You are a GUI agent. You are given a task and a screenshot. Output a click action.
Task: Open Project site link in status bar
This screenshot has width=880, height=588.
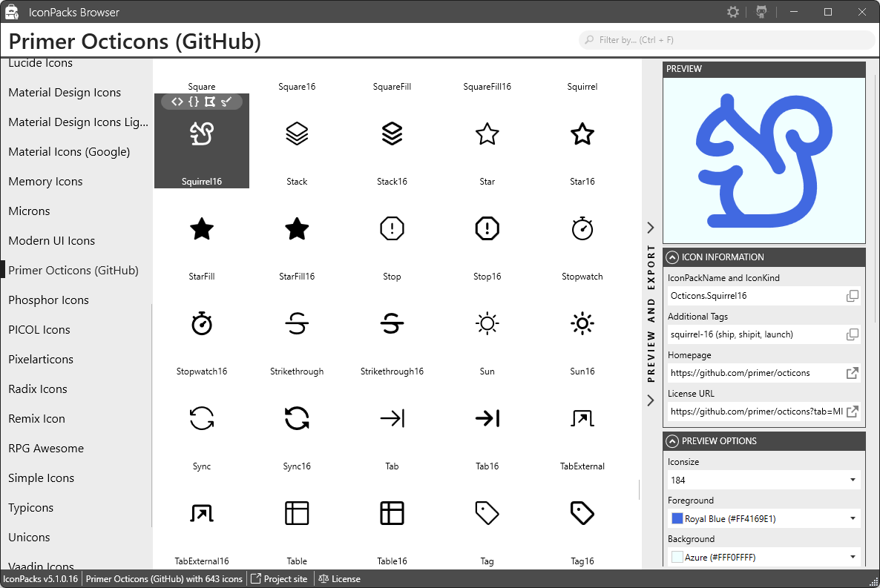pos(279,579)
